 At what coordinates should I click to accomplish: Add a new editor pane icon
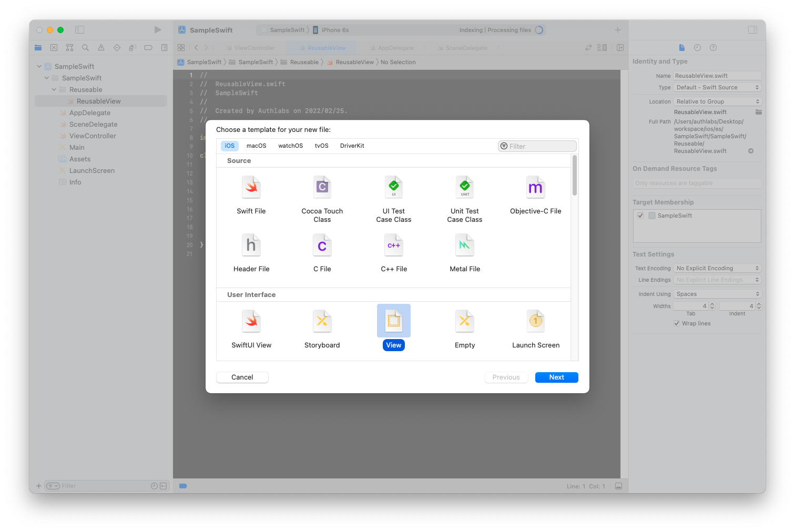click(x=620, y=48)
